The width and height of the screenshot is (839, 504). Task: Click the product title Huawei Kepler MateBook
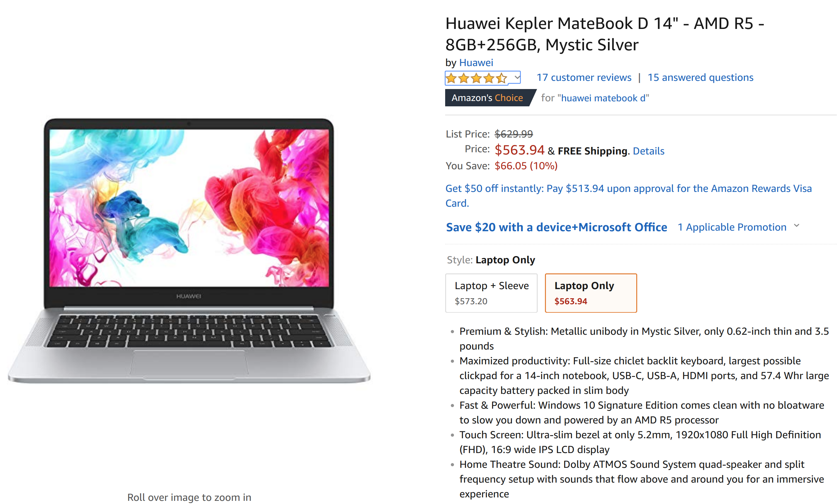[604, 34]
